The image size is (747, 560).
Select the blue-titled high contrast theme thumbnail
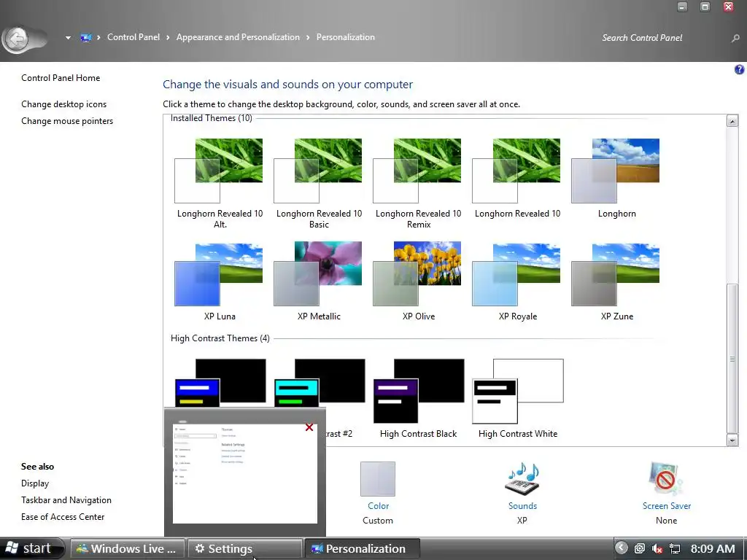tap(220, 382)
